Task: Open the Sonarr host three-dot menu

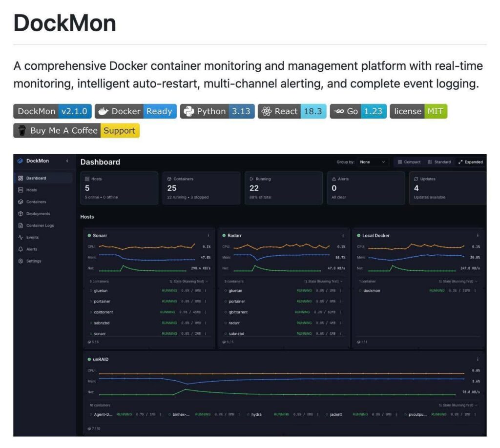Action: click(208, 236)
